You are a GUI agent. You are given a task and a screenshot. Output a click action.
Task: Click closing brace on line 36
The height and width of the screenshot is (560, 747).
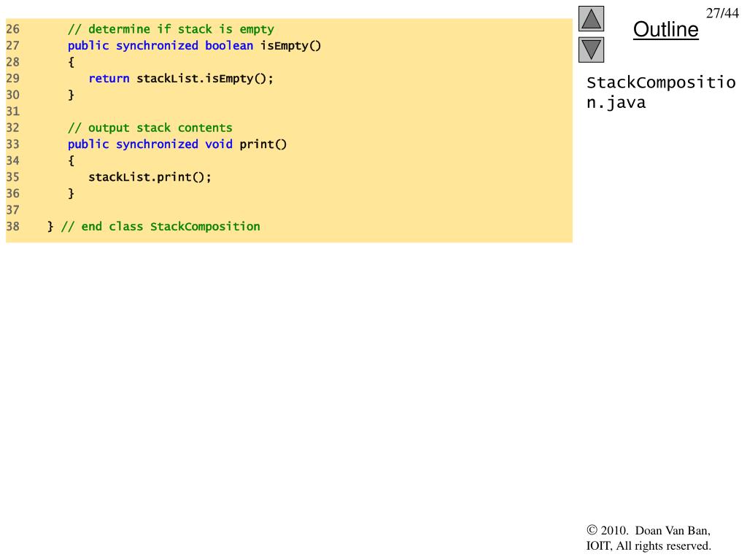[71, 194]
